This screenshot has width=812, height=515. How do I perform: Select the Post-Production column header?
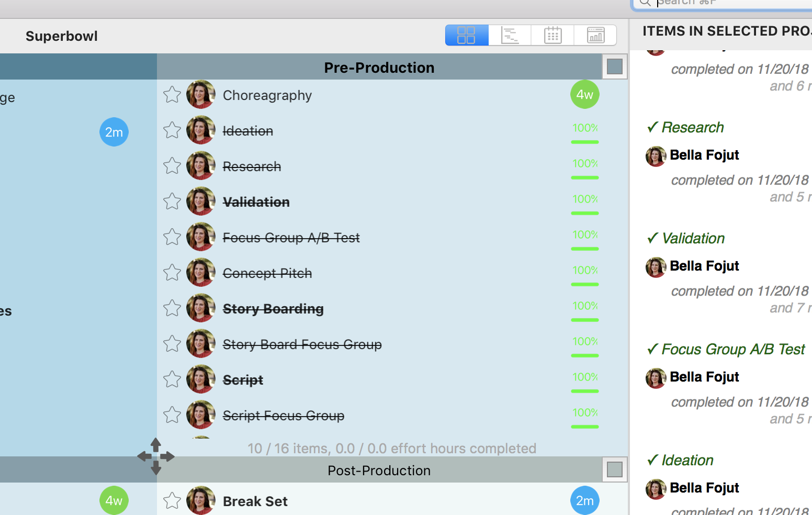click(x=379, y=471)
